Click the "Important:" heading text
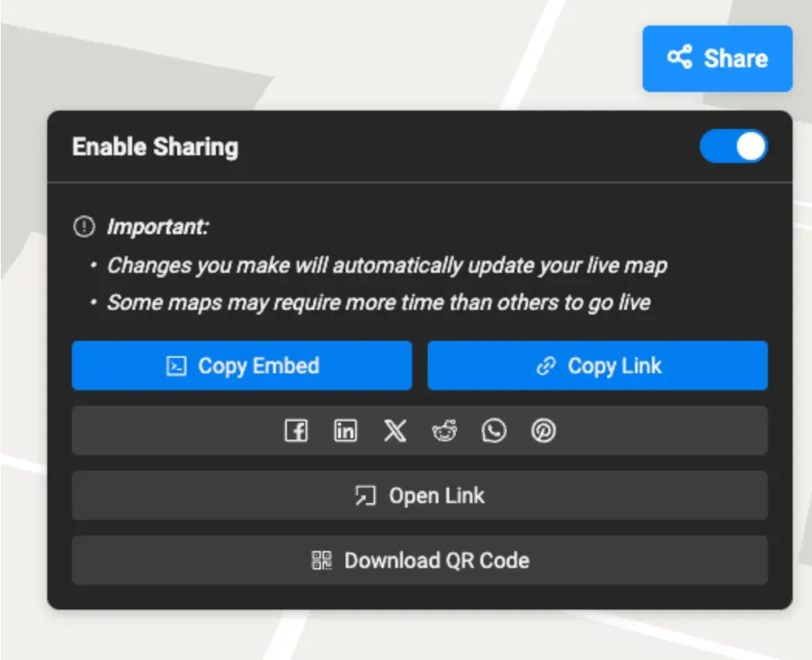The width and height of the screenshot is (812, 660). tap(158, 226)
